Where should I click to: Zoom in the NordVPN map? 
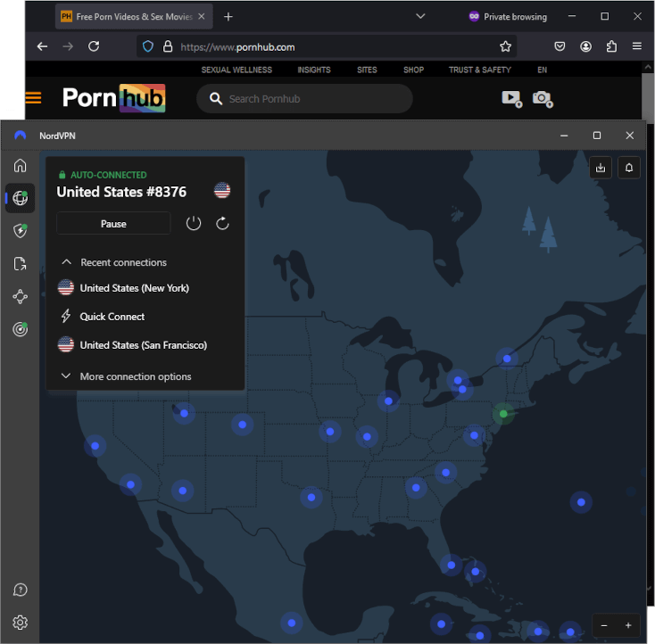(628, 625)
